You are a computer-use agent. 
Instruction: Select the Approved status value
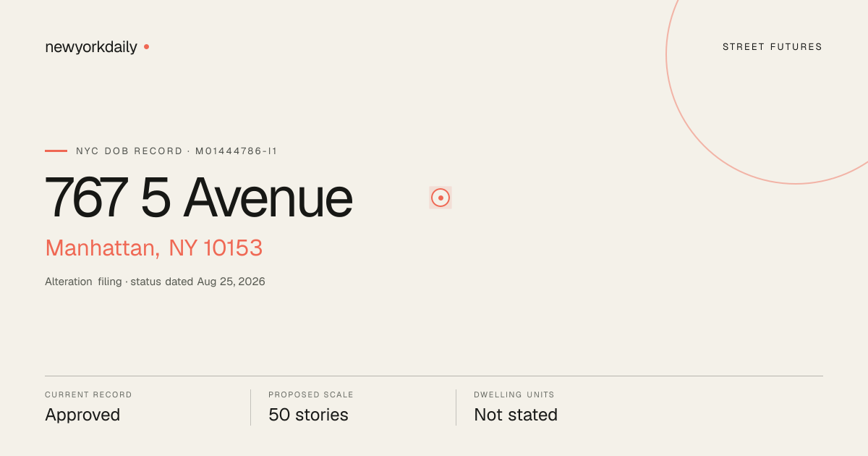tap(82, 415)
